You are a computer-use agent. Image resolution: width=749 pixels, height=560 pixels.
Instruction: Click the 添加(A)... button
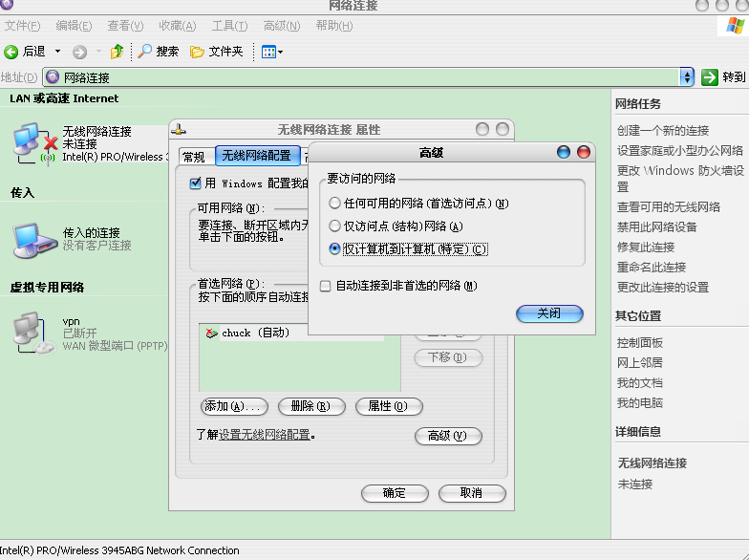tap(234, 407)
